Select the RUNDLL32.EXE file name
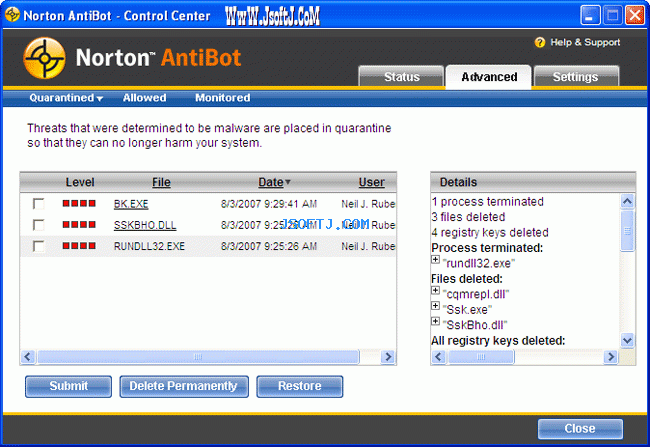Viewport: 650px width, 447px height. (149, 246)
